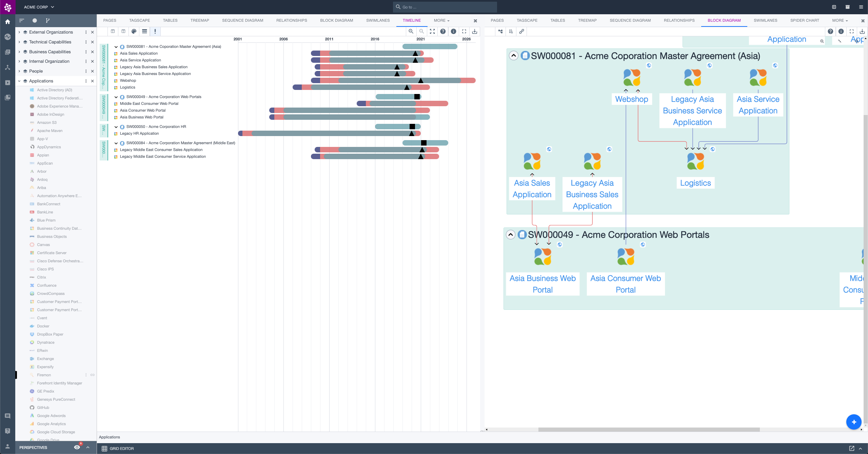Click the blue plus floating button
Image resolution: width=868 pixels, height=454 pixels.
(854, 422)
